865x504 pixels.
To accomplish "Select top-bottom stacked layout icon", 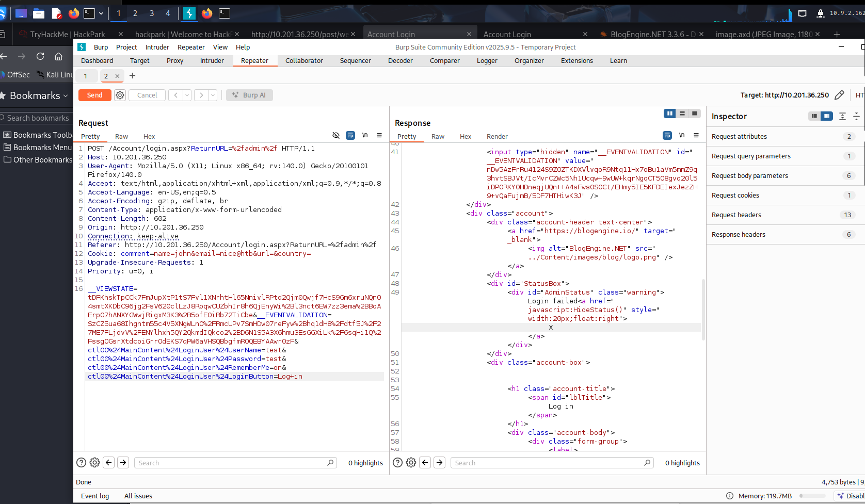I will tap(682, 113).
